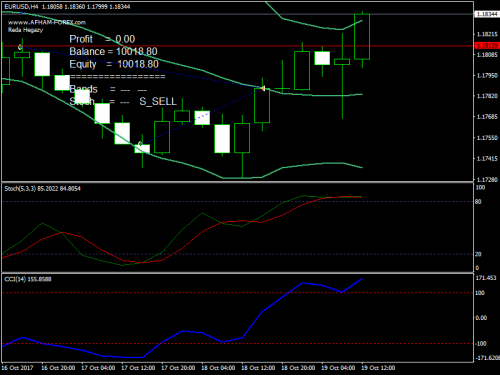
Task: Click the Equity = 10018.80 label
Action: point(114,64)
